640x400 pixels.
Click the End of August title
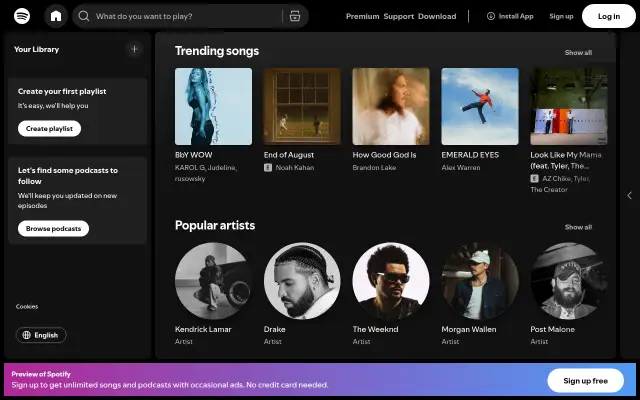click(289, 155)
